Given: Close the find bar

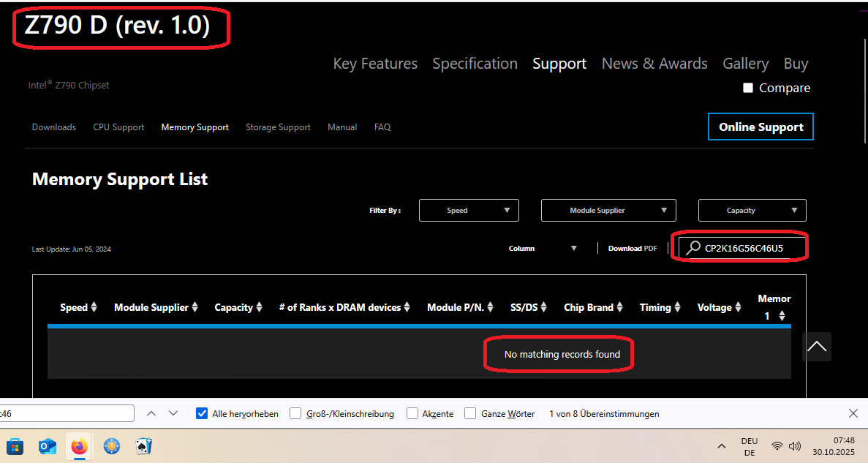Looking at the screenshot, I should pos(853,414).
